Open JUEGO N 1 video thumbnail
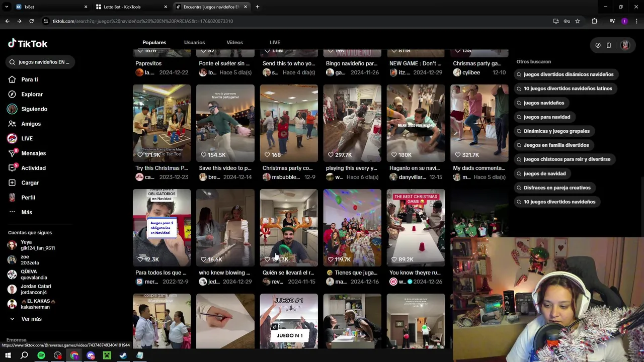Viewport: 644px width, 362px height. (289, 321)
